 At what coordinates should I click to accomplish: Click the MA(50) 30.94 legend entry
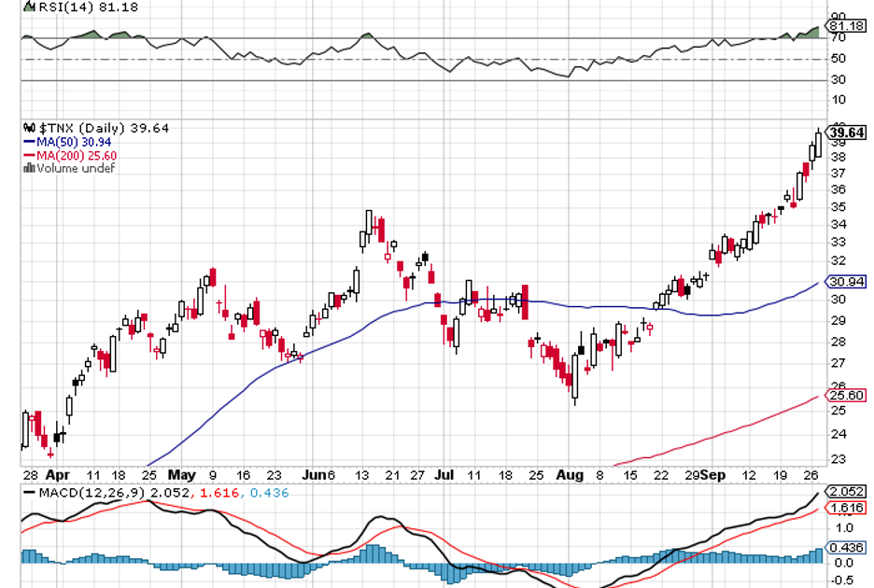click(x=73, y=142)
